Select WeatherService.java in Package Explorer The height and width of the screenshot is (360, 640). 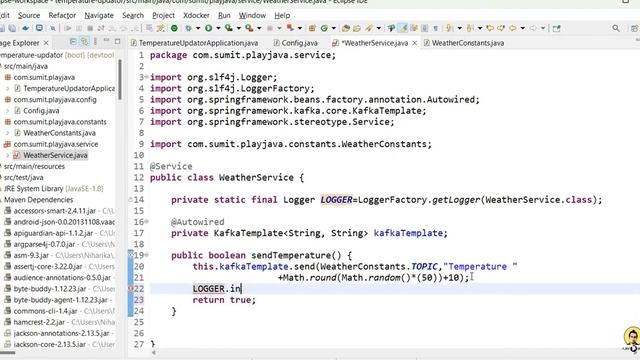(55, 155)
